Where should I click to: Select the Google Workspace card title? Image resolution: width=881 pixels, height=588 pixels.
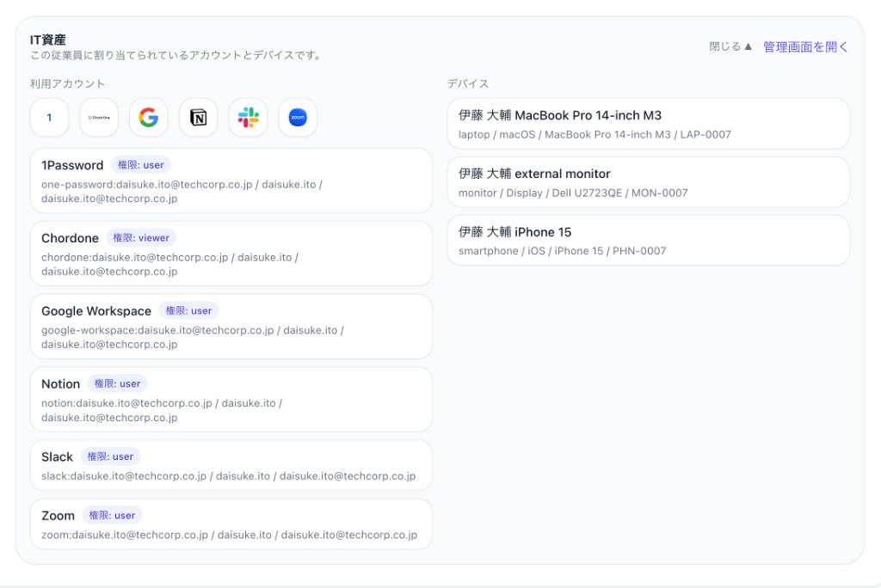96,311
